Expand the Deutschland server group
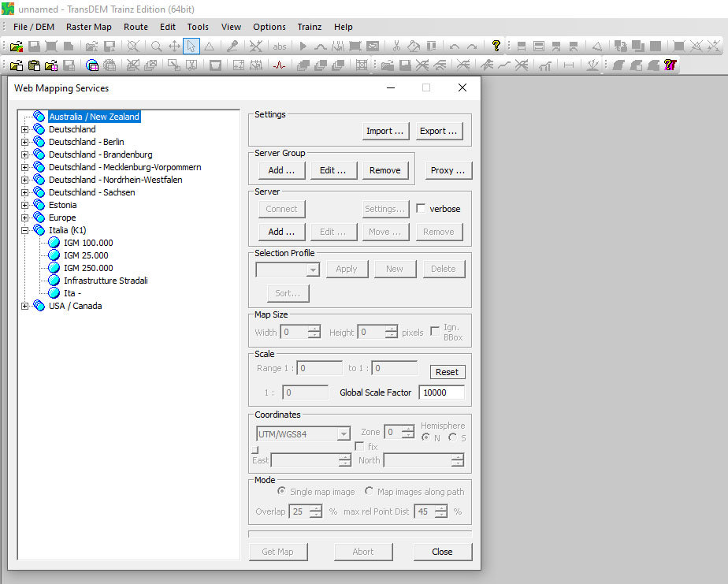The image size is (728, 584). (25, 129)
